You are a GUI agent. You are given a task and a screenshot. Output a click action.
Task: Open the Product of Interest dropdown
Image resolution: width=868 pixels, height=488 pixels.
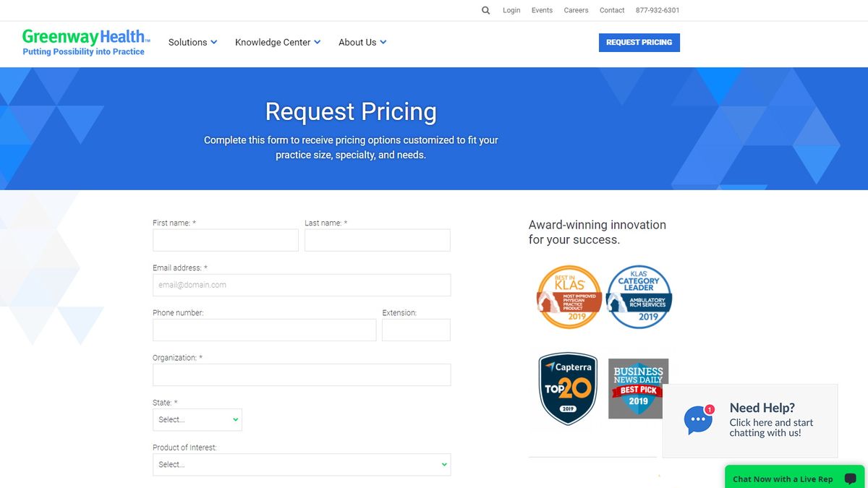coord(302,464)
